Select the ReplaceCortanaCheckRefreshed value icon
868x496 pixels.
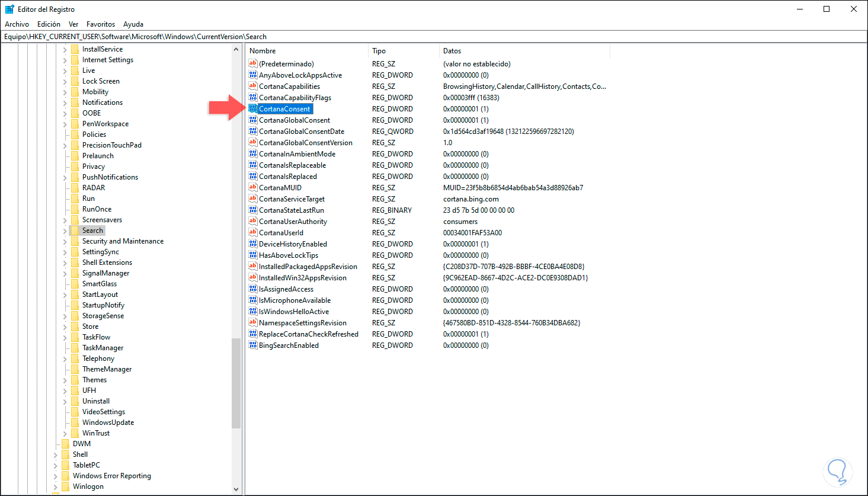coord(253,334)
